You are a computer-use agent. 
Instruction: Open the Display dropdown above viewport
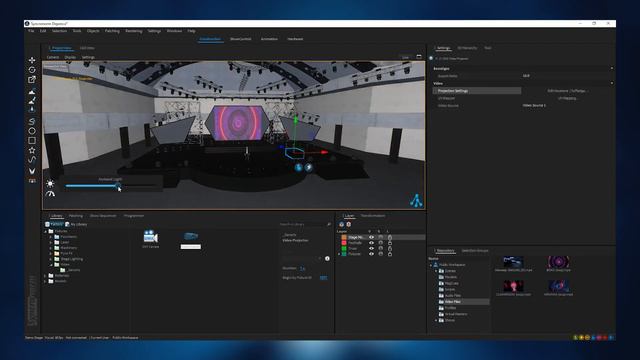(x=70, y=57)
